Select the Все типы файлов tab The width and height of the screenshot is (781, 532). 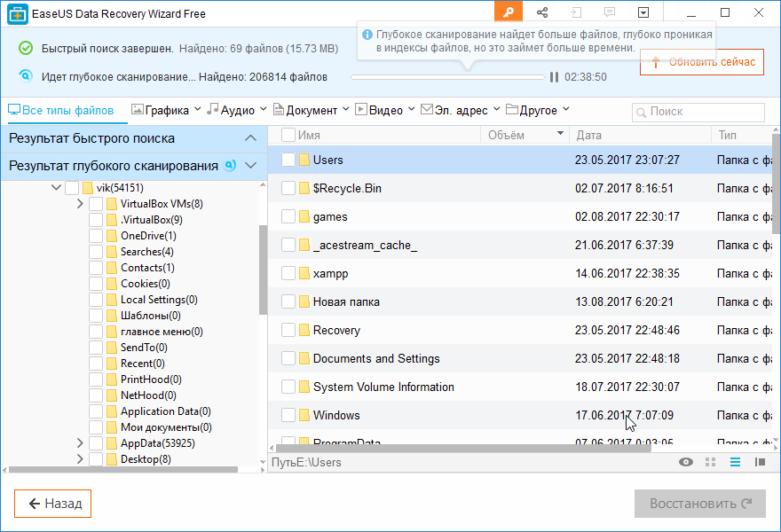pyautogui.click(x=60, y=110)
